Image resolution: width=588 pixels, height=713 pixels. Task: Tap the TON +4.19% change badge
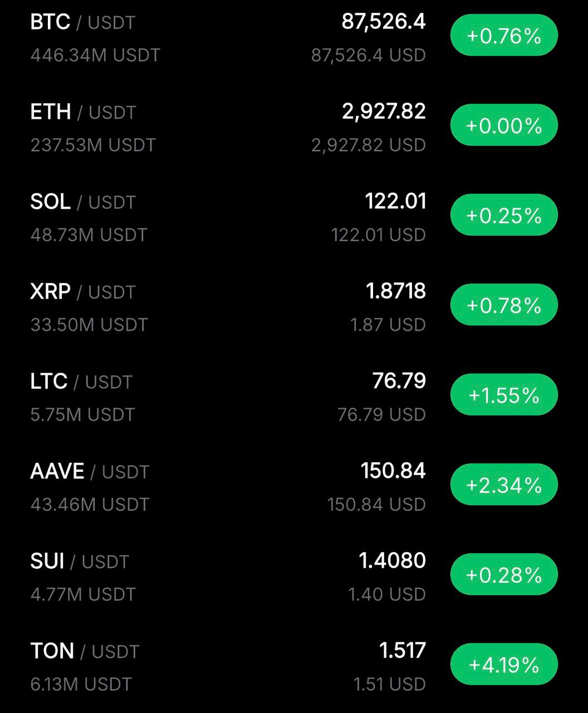point(503,664)
